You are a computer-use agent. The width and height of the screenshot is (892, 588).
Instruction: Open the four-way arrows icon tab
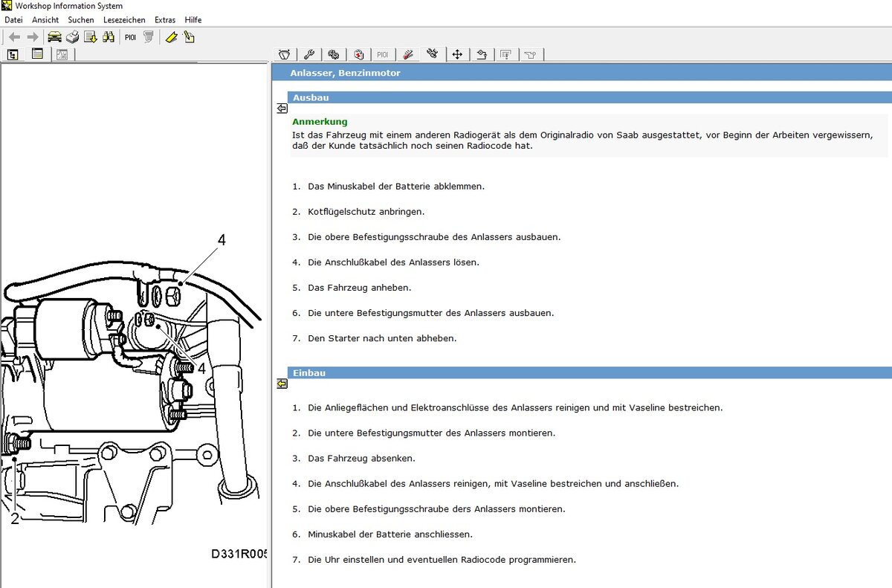point(457,54)
